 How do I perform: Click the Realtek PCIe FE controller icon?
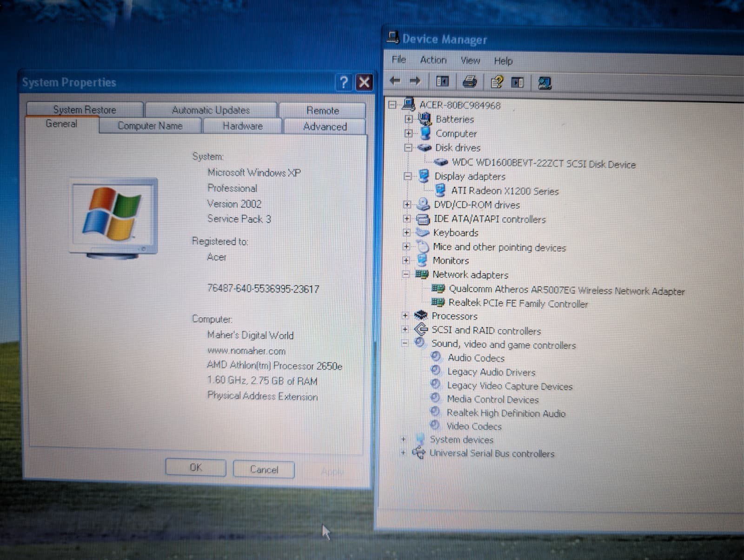438,302
